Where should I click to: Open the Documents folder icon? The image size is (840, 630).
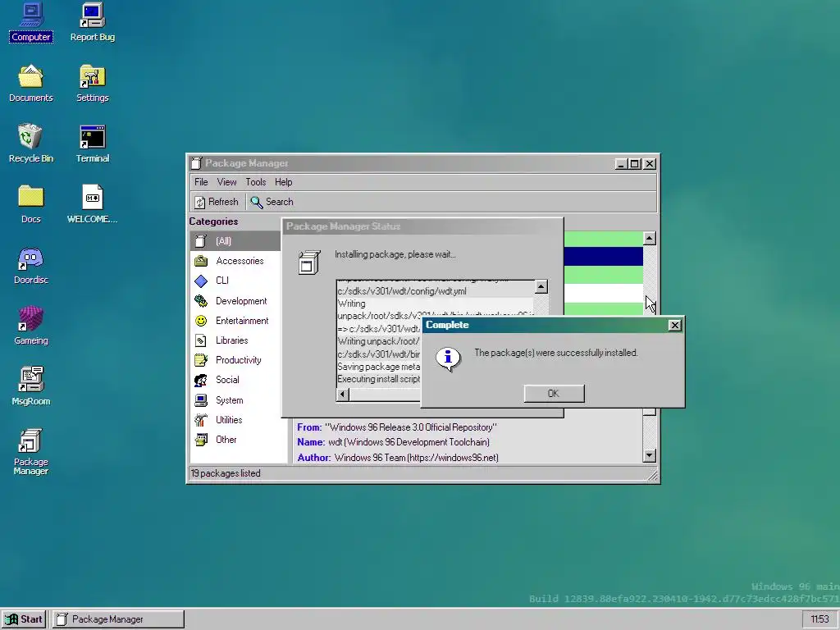pyautogui.click(x=30, y=83)
